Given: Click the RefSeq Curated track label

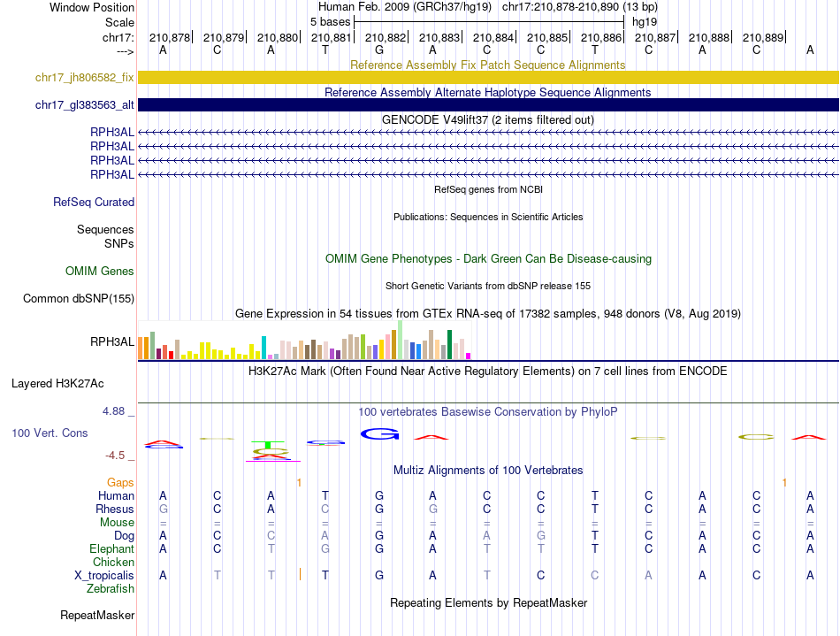Looking at the screenshot, I should [x=94, y=202].
